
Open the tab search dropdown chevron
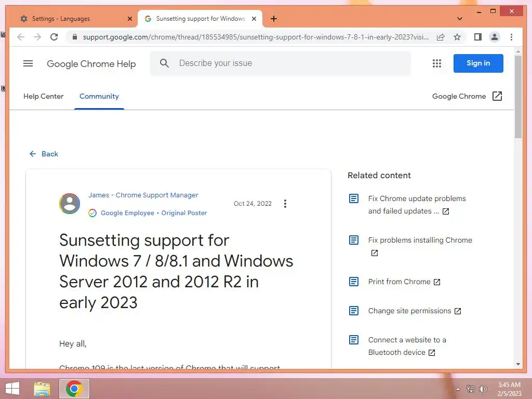[459, 19]
